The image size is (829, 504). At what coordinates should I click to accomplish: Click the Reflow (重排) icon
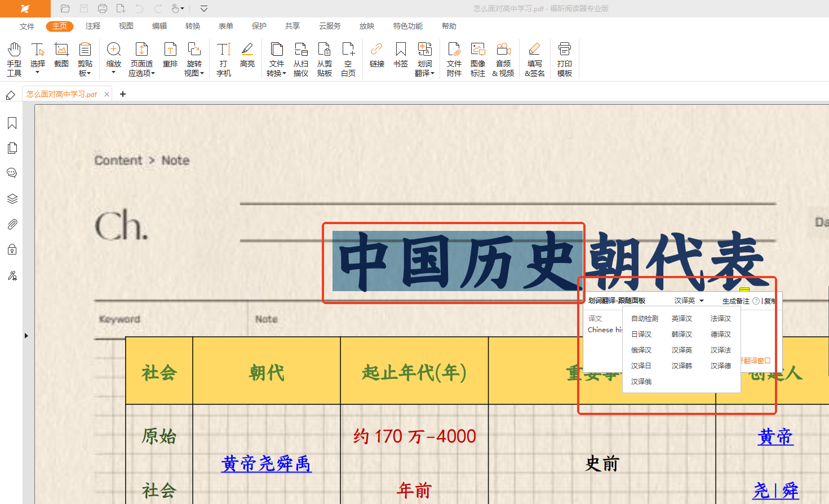pos(170,55)
